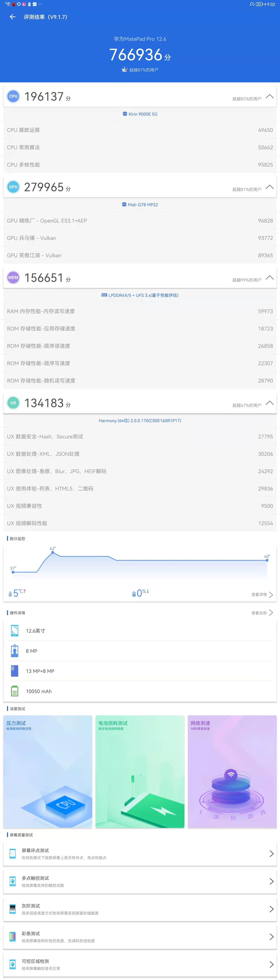This screenshot has width=280, height=980.
Task: Open 灰阶测试 via its chevron
Action: (271, 909)
